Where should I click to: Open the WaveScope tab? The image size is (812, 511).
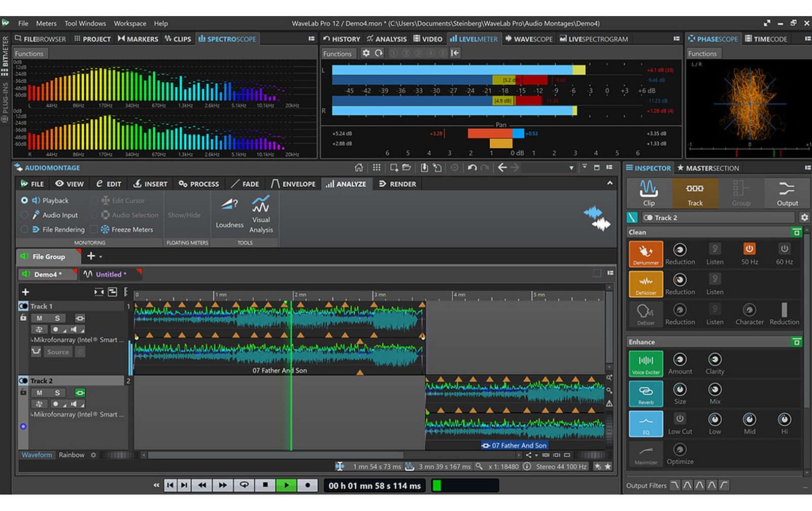point(528,39)
